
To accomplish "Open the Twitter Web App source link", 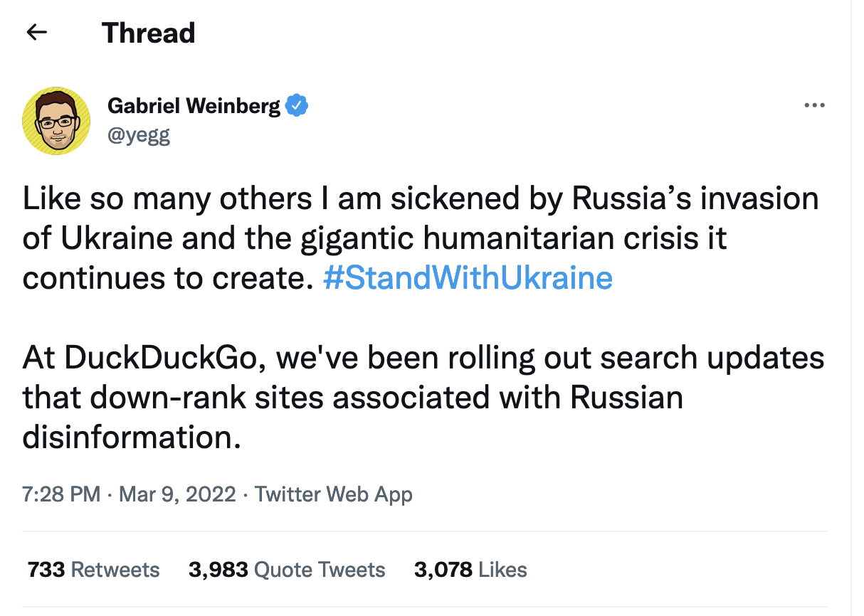I will pos(333,494).
